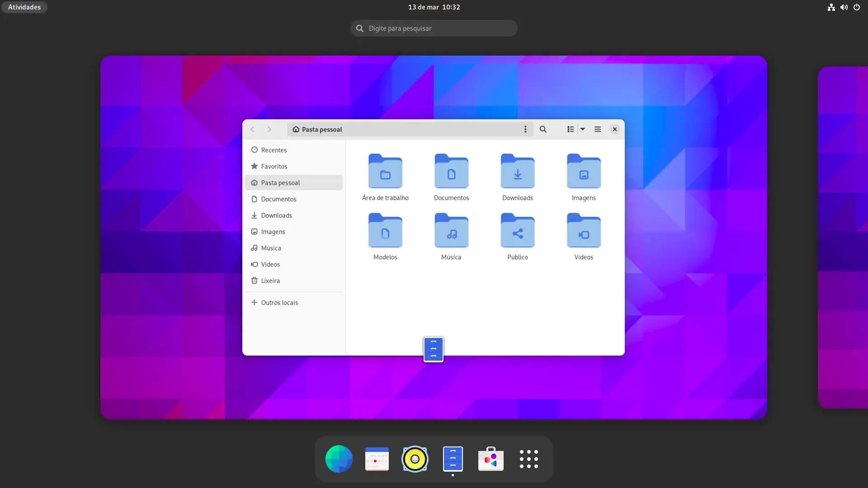Select Imagens in the sidebar

coord(294,231)
